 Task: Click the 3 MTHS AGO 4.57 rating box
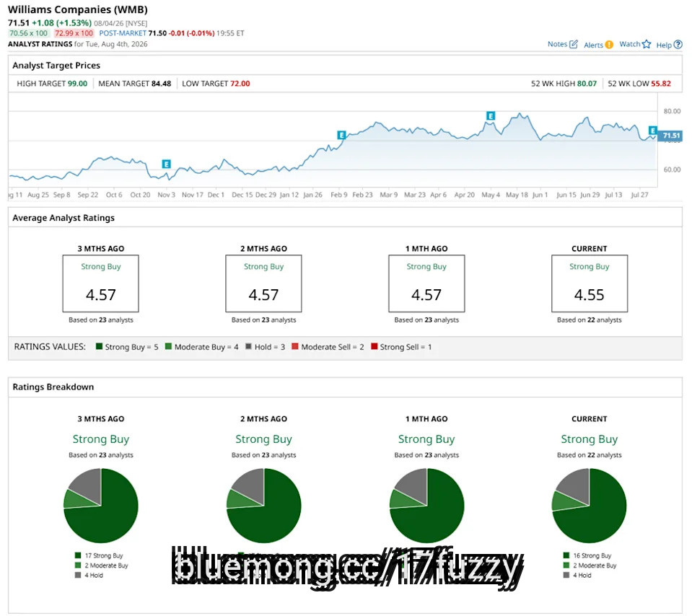pos(100,283)
